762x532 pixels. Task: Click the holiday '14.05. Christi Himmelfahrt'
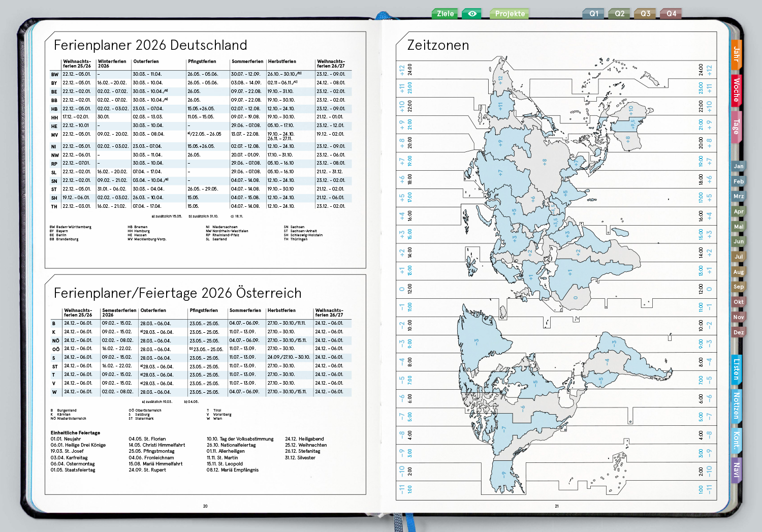[157, 445]
